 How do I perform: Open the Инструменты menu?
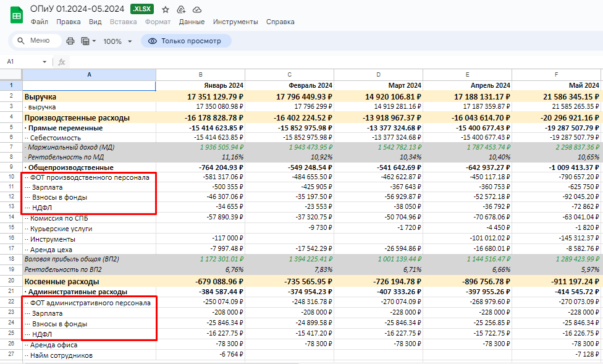pyautogui.click(x=235, y=22)
